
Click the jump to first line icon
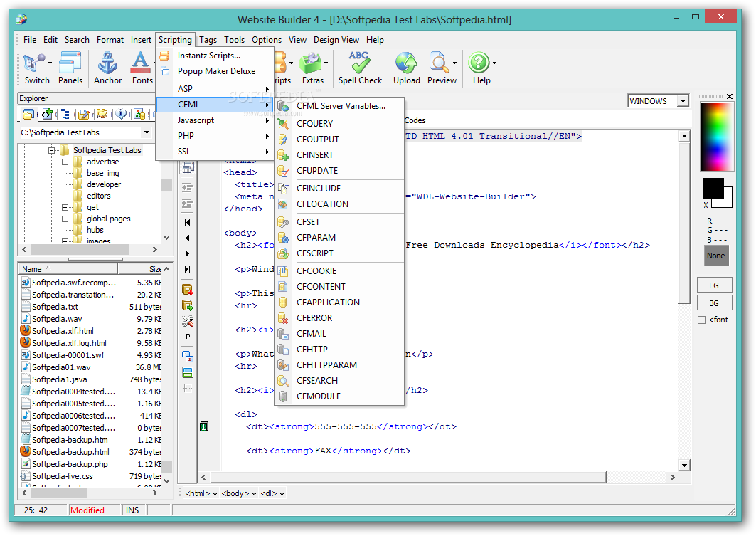coord(188,222)
